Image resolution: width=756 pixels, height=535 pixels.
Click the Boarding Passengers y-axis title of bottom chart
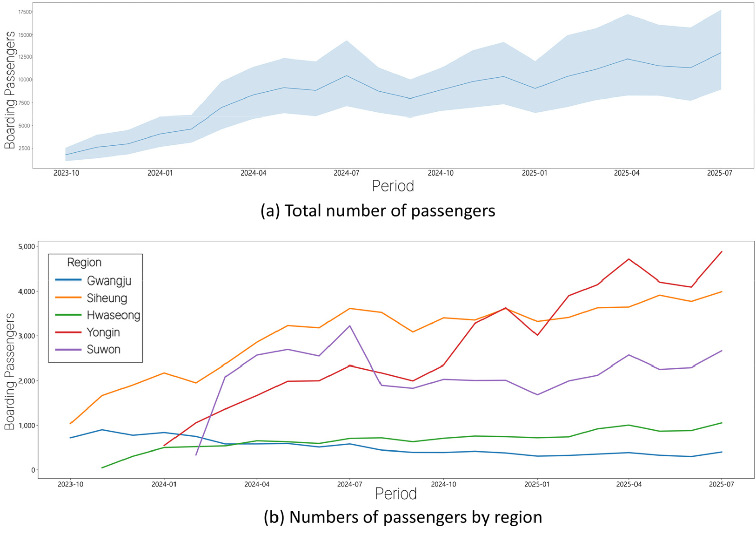tap(10, 371)
